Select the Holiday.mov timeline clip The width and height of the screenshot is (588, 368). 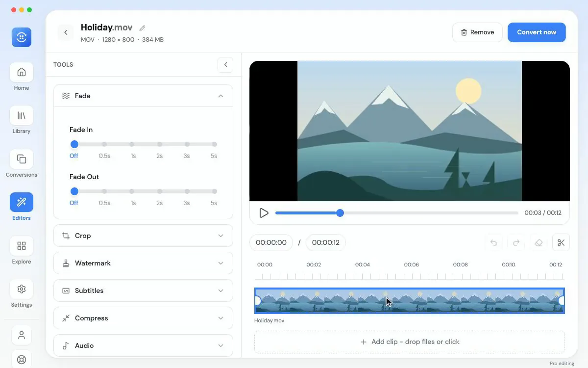410,301
